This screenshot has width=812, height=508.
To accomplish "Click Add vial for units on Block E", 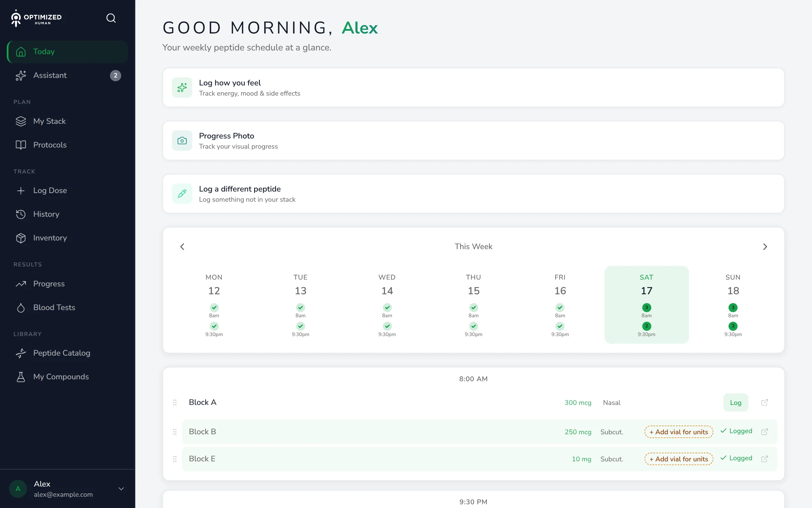I will tap(679, 459).
